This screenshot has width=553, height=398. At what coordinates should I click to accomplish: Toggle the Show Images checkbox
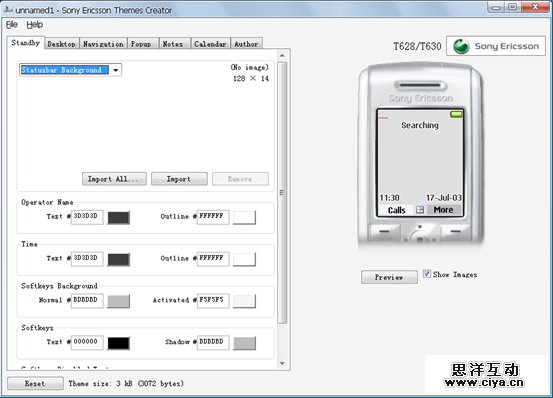pyautogui.click(x=427, y=274)
